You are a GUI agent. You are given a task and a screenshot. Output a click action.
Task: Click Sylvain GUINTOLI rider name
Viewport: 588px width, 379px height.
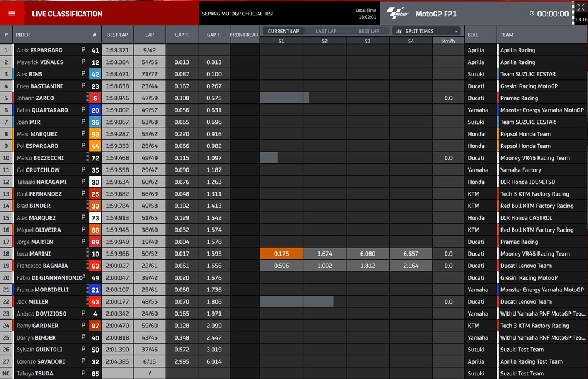pos(39,350)
